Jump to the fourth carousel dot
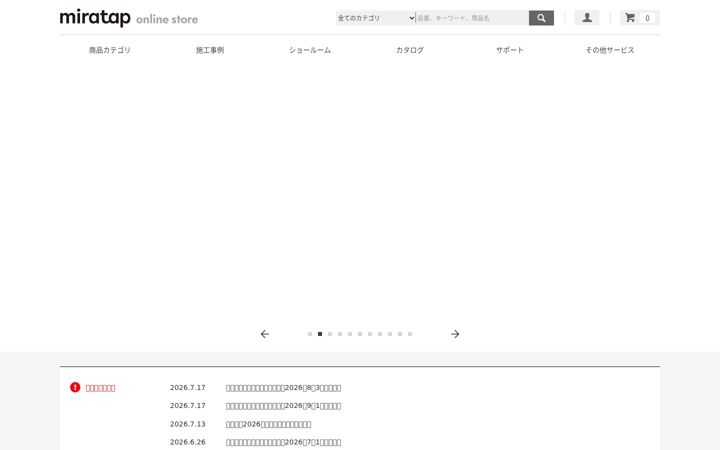This screenshot has height=450, width=720. (x=340, y=334)
